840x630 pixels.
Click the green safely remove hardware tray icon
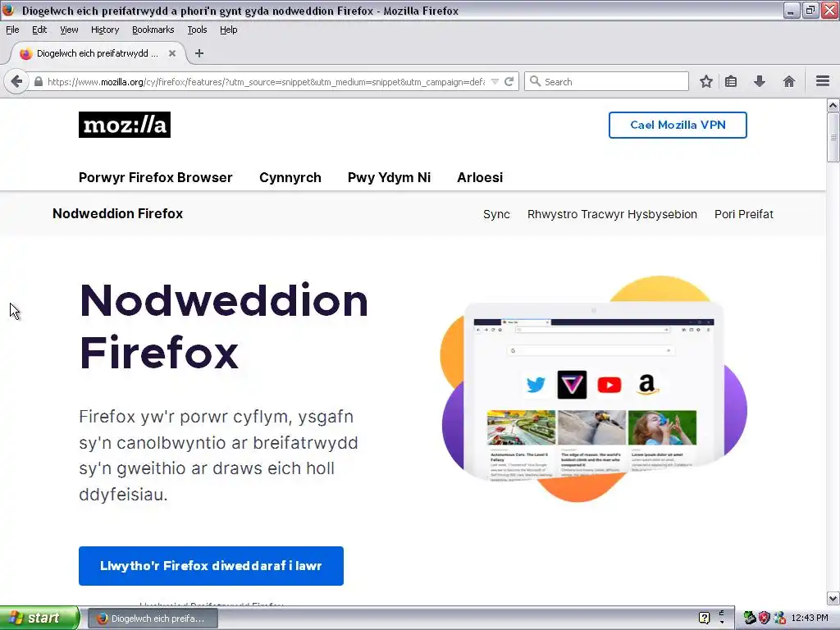(750, 619)
